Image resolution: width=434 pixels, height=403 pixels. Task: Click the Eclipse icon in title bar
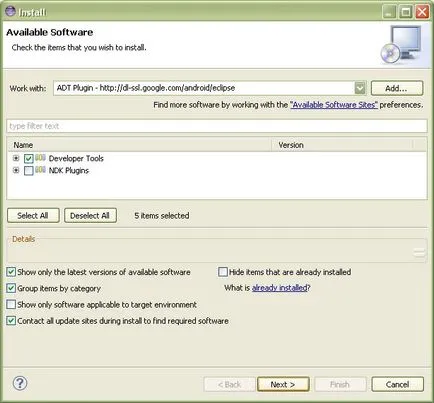pos(10,11)
